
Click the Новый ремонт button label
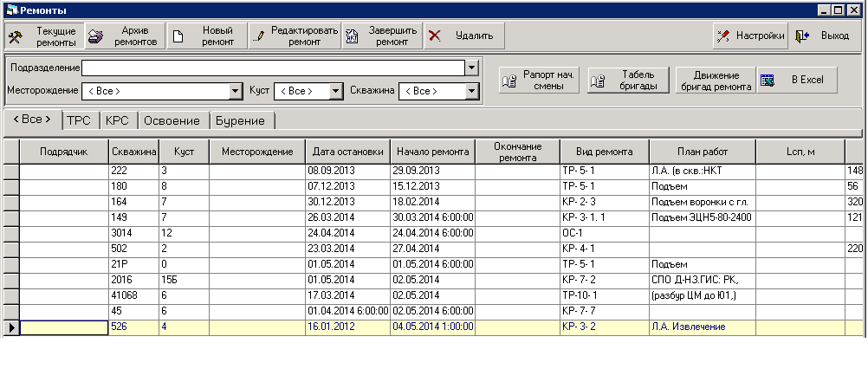(x=217, y=36)
